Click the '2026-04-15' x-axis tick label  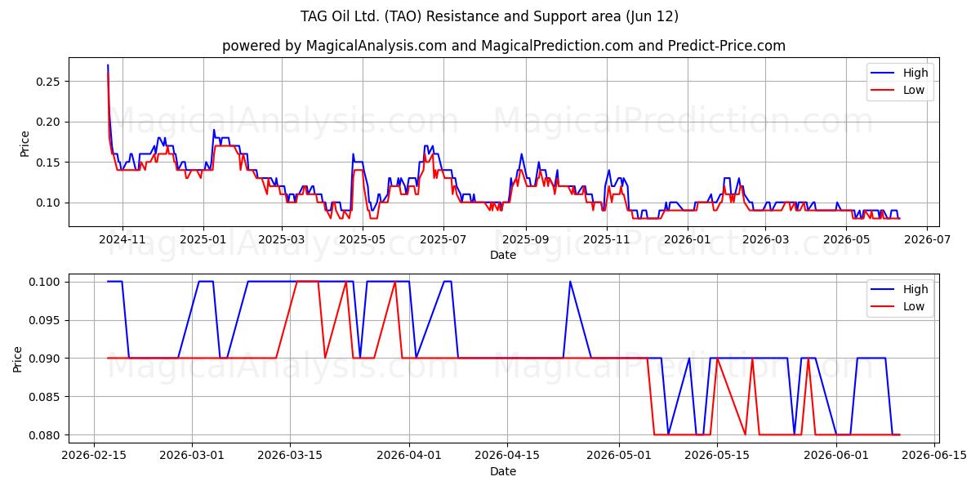[x=507, y=456]
